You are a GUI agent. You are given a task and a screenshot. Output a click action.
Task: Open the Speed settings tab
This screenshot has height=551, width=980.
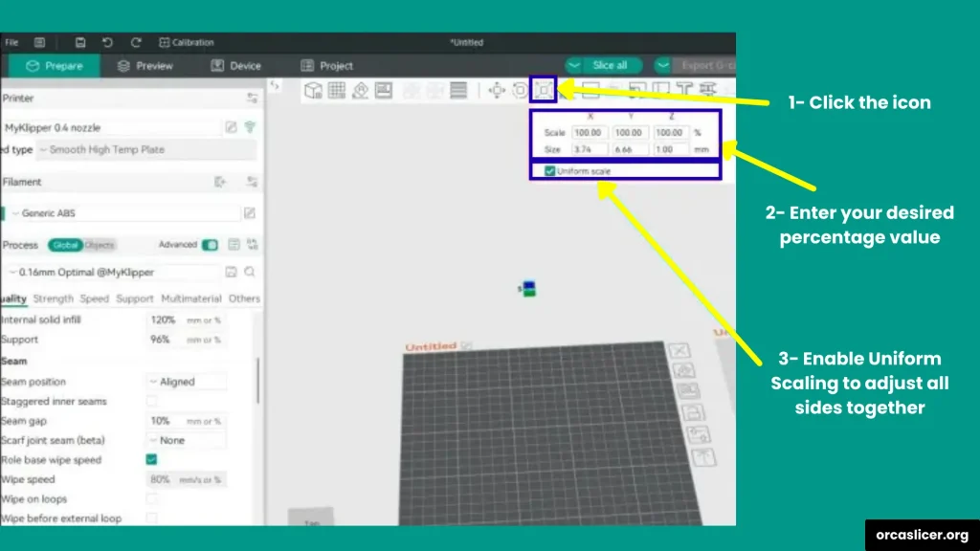95,298
